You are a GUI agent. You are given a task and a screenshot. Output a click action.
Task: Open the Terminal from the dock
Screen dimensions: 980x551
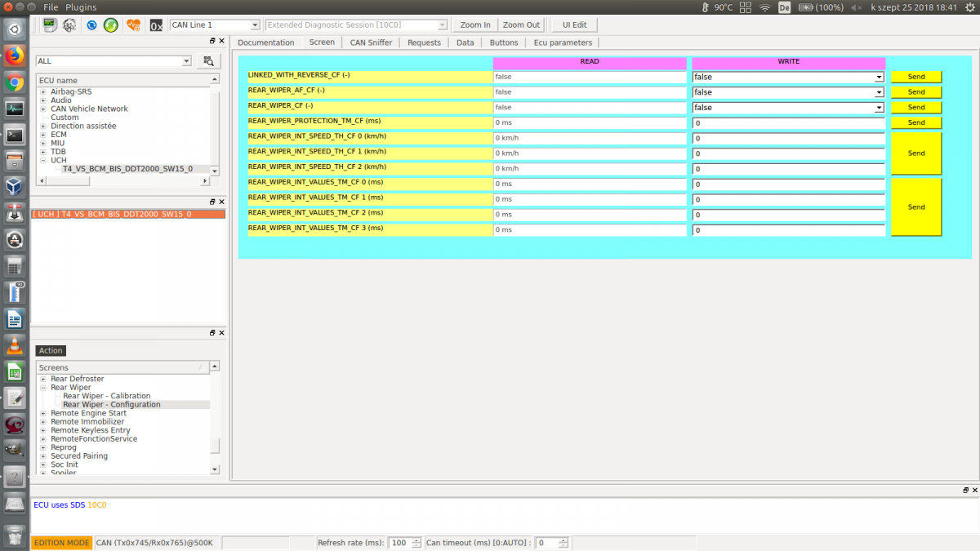(x=15, y=135)
